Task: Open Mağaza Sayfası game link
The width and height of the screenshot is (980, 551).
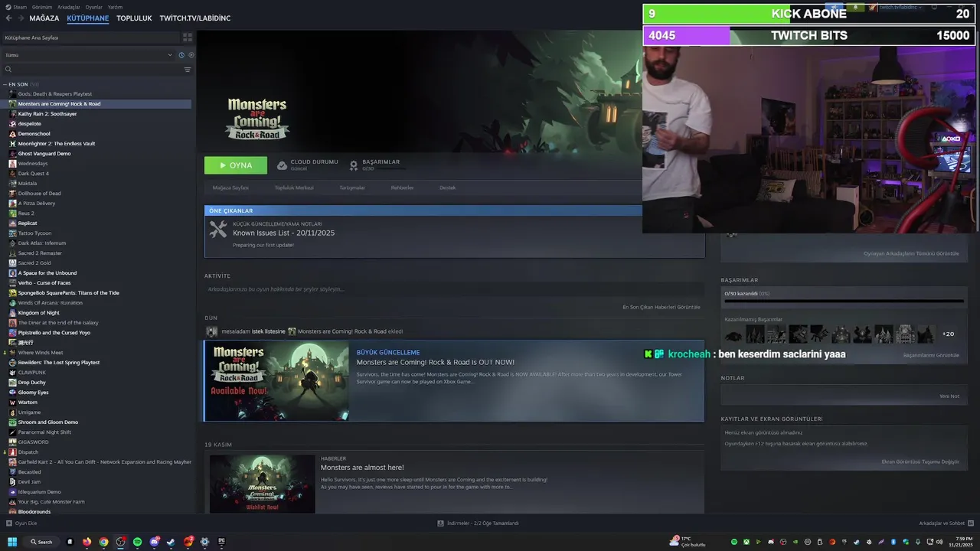Action: point(230,187)
